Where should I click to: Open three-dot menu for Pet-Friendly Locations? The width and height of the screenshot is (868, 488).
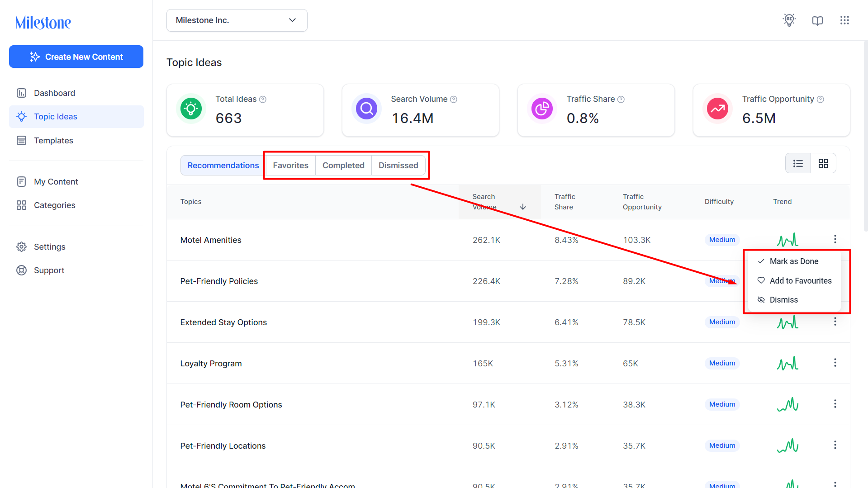(835, 445)
